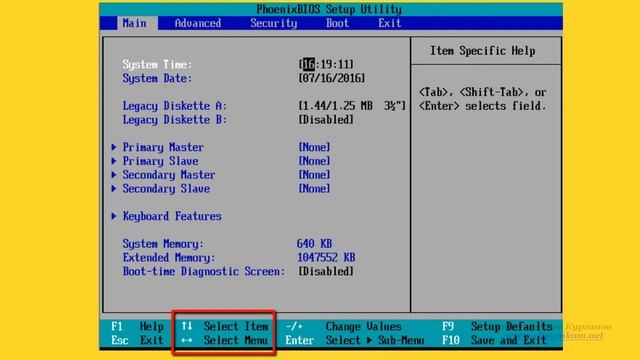Screen dimensions: 640x360
Task: Open the Keyboard Features submenu label
Action: [x=172, y=216]
